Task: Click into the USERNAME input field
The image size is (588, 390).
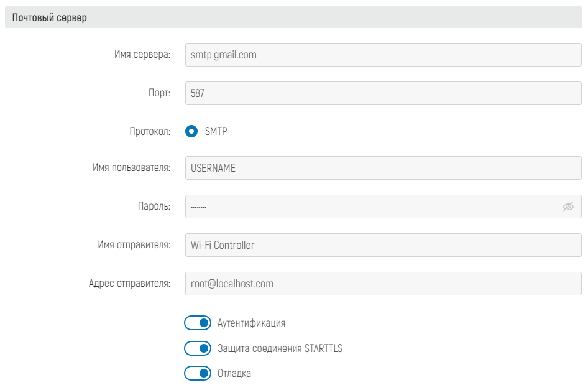Action: pyautogui.click(x=383, y=168)
